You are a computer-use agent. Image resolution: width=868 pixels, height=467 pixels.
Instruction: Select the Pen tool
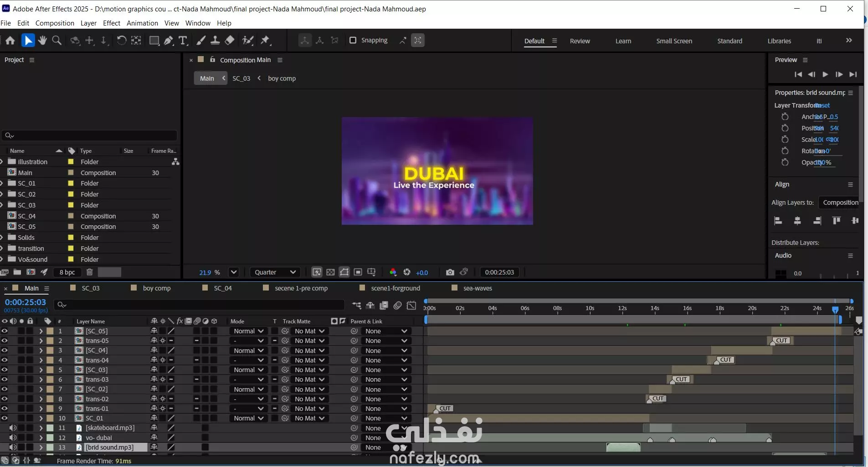(169, 41)
